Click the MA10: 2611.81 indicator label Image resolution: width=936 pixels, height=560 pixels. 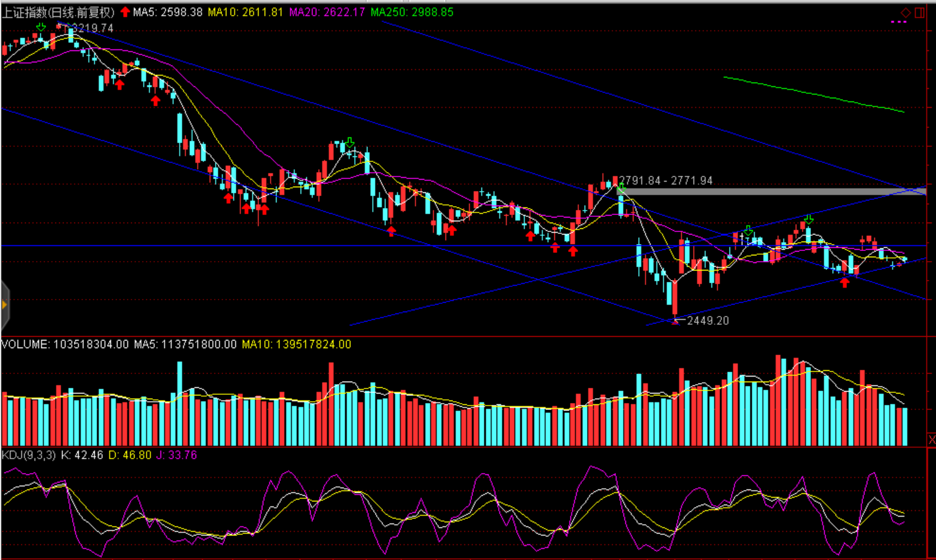pyautogui.click(x=246, y=12)
